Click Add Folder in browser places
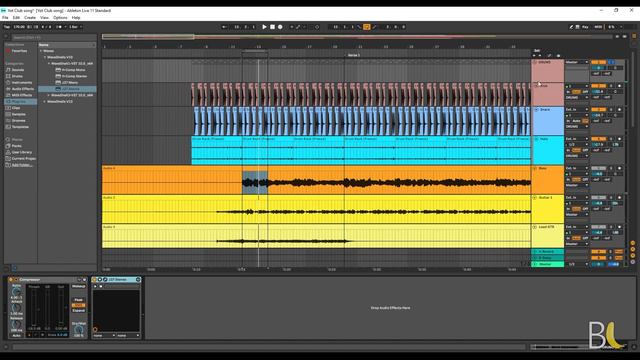640x360 pixels. [22, 165]
